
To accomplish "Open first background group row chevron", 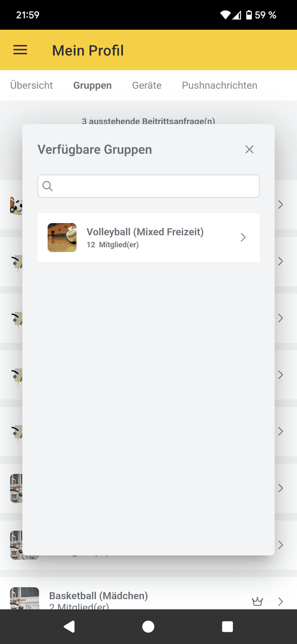I will click(x=281, y=204).
